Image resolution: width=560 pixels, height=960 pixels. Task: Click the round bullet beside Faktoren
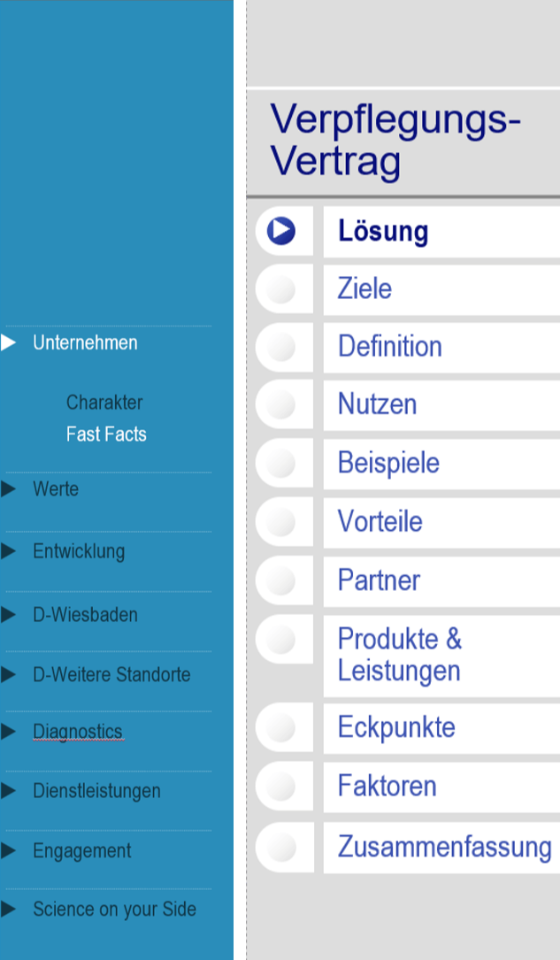(281, 787)
